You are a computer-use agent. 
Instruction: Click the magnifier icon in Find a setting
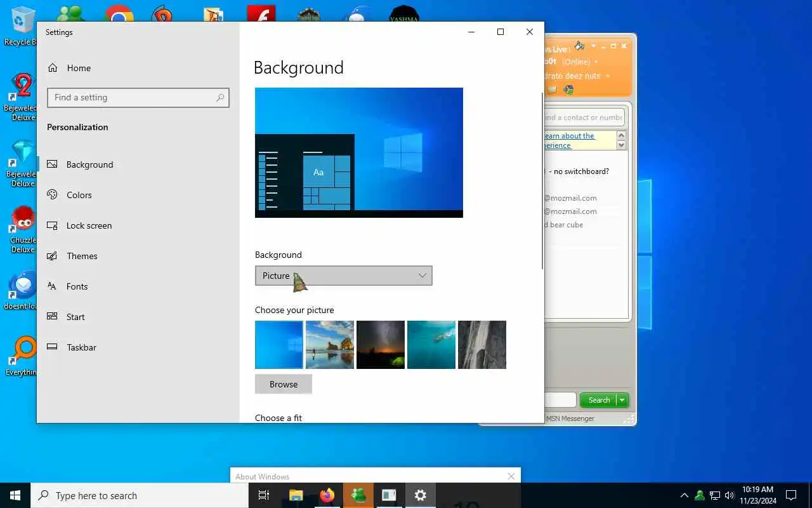click(x=220, y=98)
